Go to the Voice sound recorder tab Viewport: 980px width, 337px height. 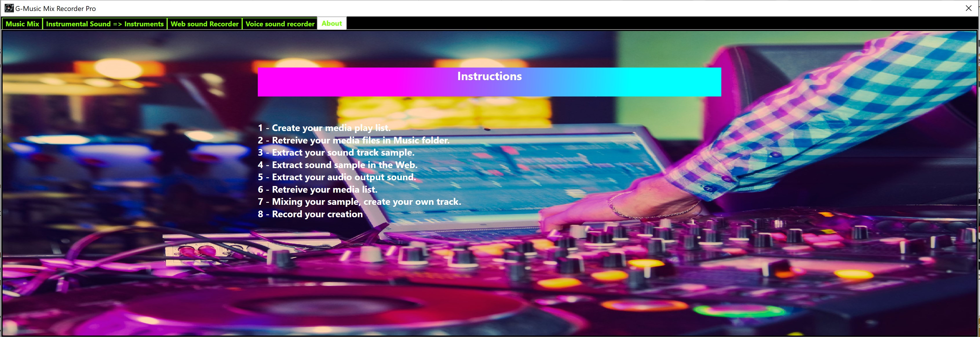point(280,23)
